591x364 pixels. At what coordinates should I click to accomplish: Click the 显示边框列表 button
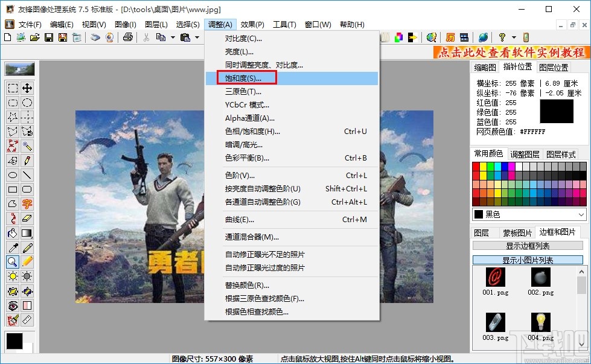pos(528,246)
